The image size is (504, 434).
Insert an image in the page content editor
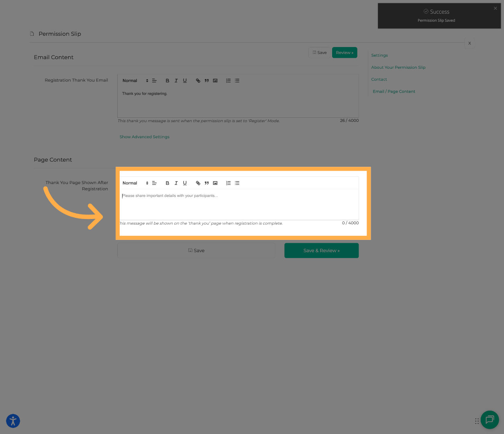pyautogui.click(x=215, y=183)
